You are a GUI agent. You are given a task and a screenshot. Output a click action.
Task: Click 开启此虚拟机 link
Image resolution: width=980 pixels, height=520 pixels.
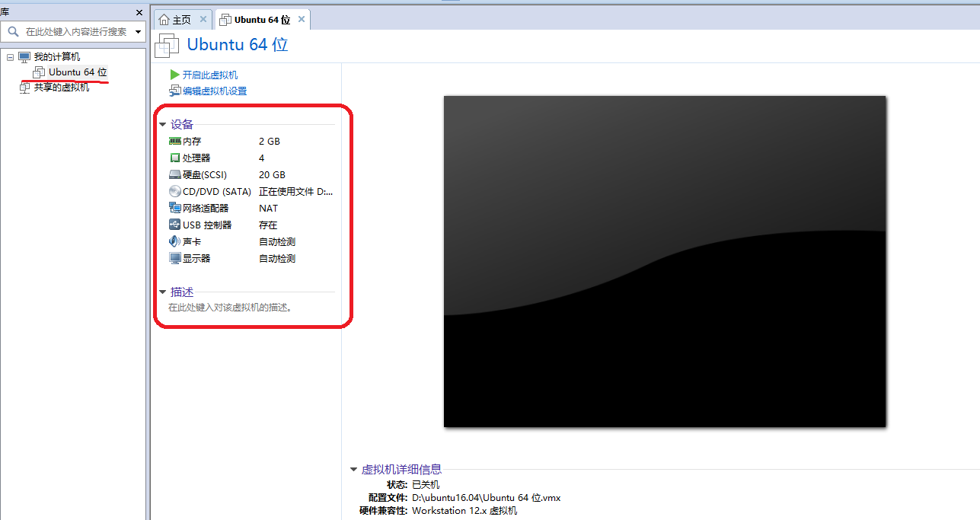[x=210, y=75]
